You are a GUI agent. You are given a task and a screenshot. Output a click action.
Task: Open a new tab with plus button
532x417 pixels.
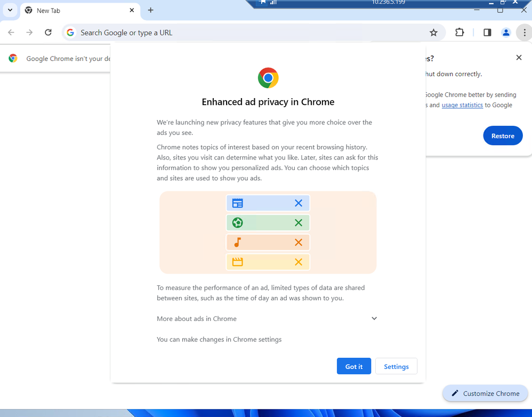click(x=151, y=10)
